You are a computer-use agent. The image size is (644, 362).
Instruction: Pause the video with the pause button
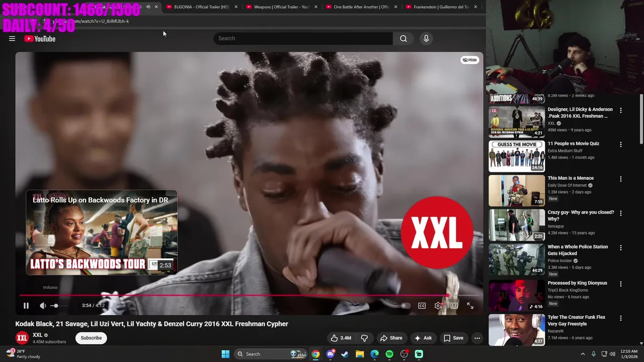tap(26, 306)
